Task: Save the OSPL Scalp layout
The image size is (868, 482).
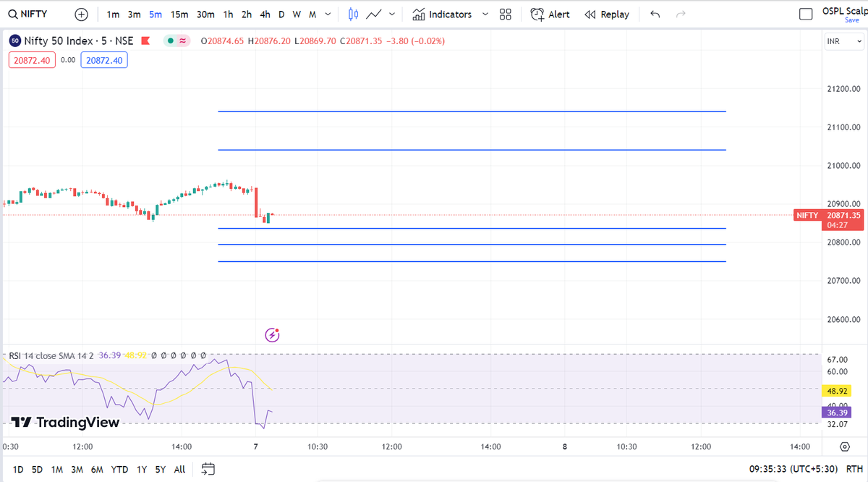Action: [x=851, y=20]
